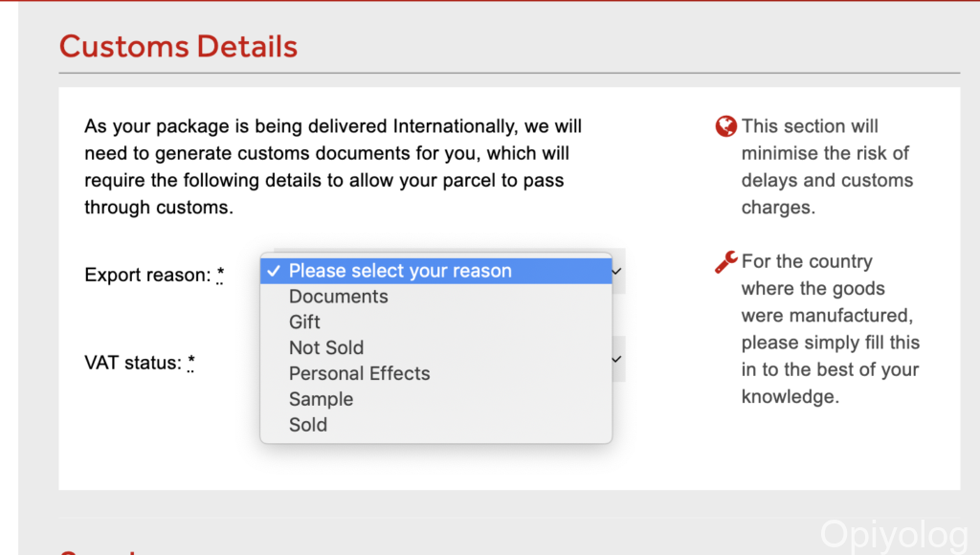Click the required asterisk beside VAT status
Screen dimensions: 980x555
(x=191, y=363)
